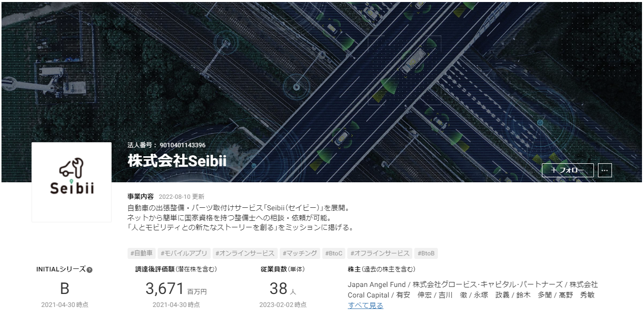Select the #BtoB tag
Viewport: 644px width, 318px height.
(426, 253)
